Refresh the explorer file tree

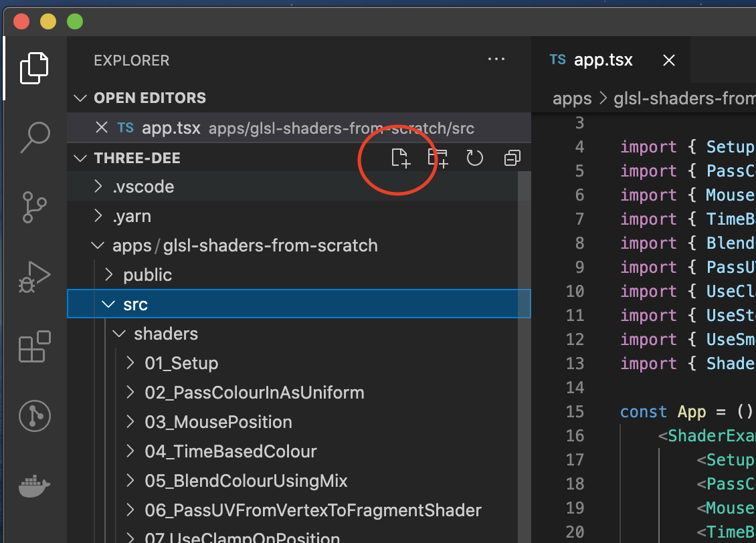pyautogui.click(x=474, y=158)
